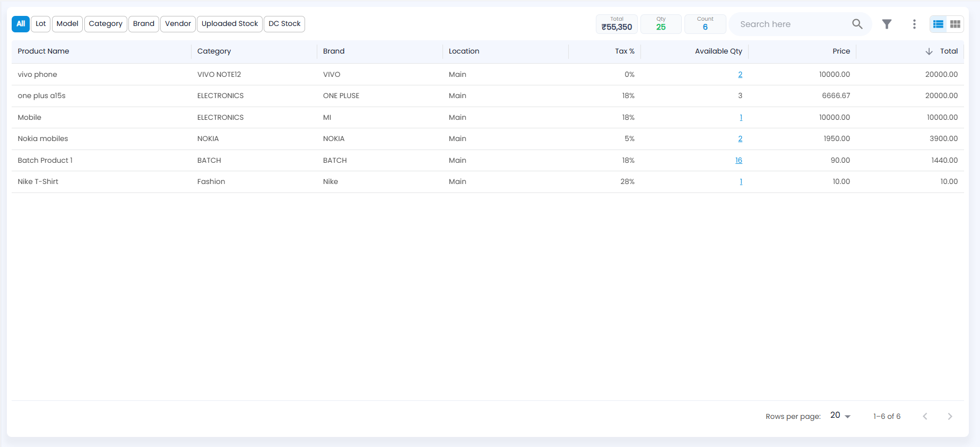Select the 'ONE PLUSE' brand cell
This screenshot has height=447, width=980.
(x=341, y=96)
